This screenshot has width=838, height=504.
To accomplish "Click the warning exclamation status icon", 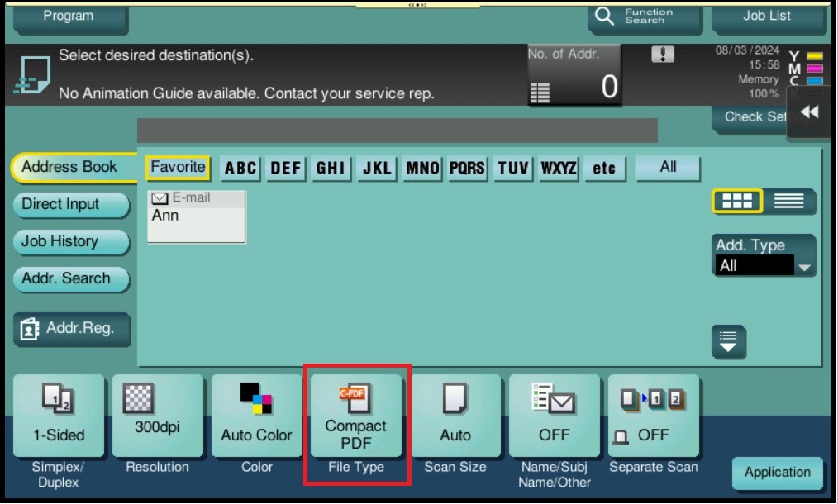I will (663, 55).
